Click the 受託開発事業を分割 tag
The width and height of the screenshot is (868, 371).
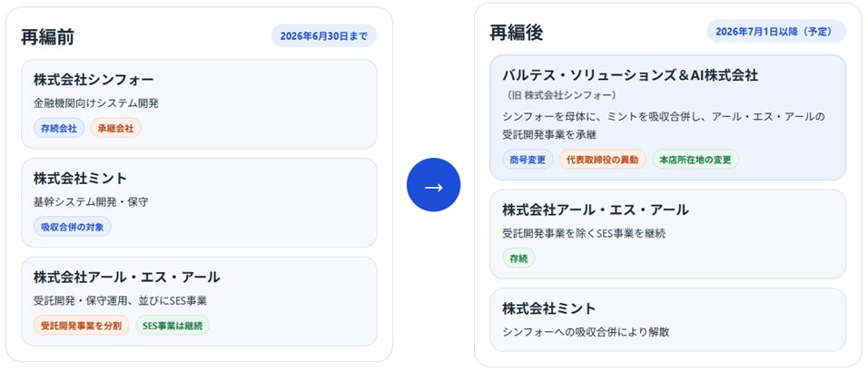(82, 325)
